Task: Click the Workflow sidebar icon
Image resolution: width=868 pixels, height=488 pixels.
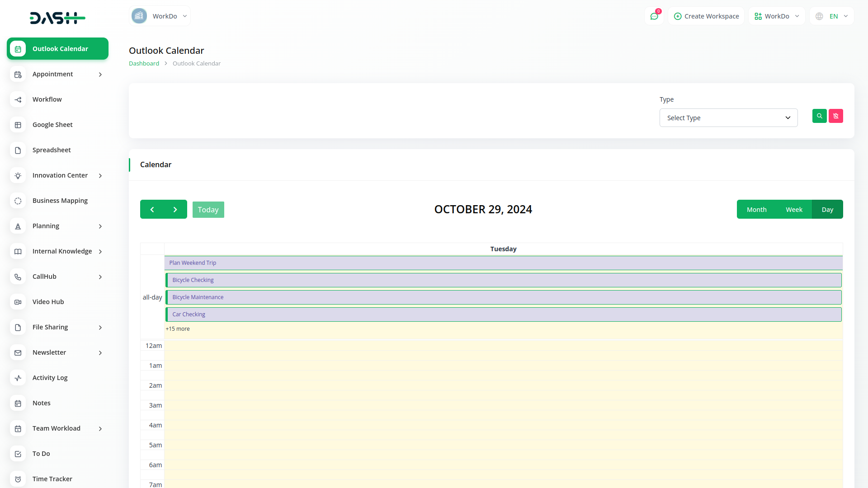Action: click(18, 99)
